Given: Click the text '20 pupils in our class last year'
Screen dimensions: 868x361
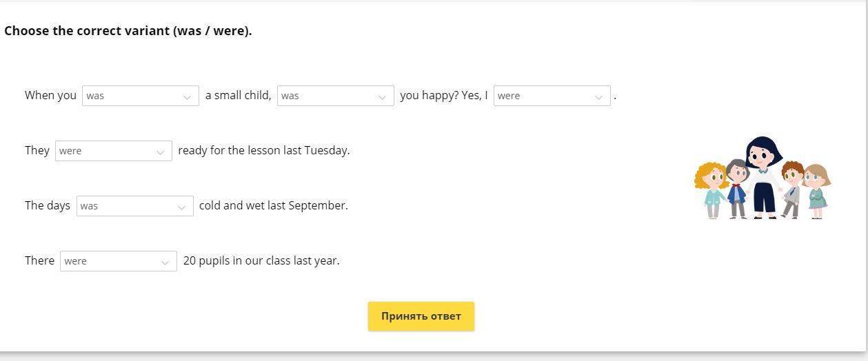Looking at the screenshot, I should [261, 260].
